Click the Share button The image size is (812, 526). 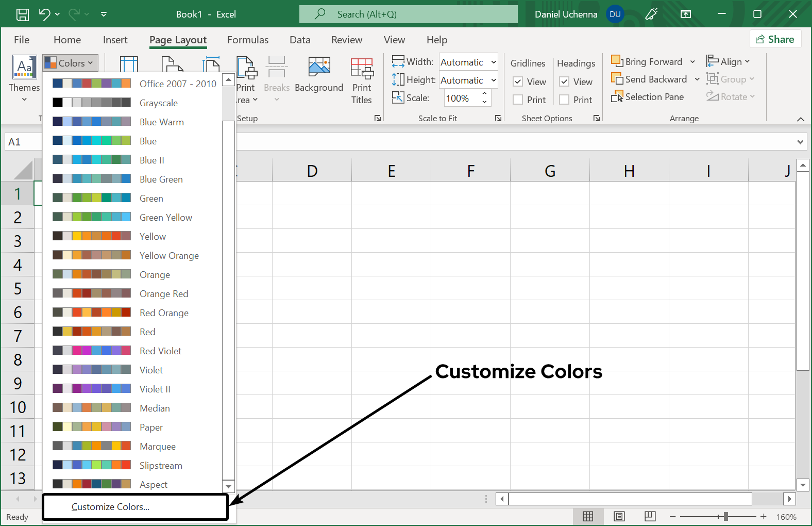point(775,39)
